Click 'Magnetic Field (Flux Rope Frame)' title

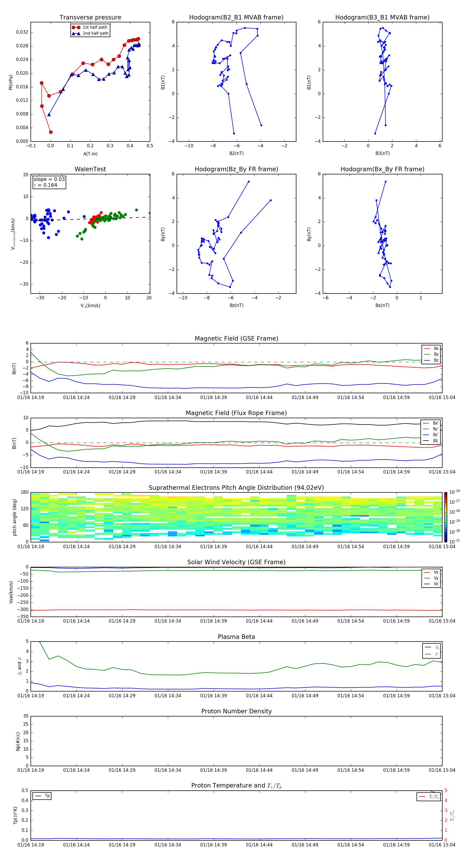pyautogui.click(x=236, y=413)
